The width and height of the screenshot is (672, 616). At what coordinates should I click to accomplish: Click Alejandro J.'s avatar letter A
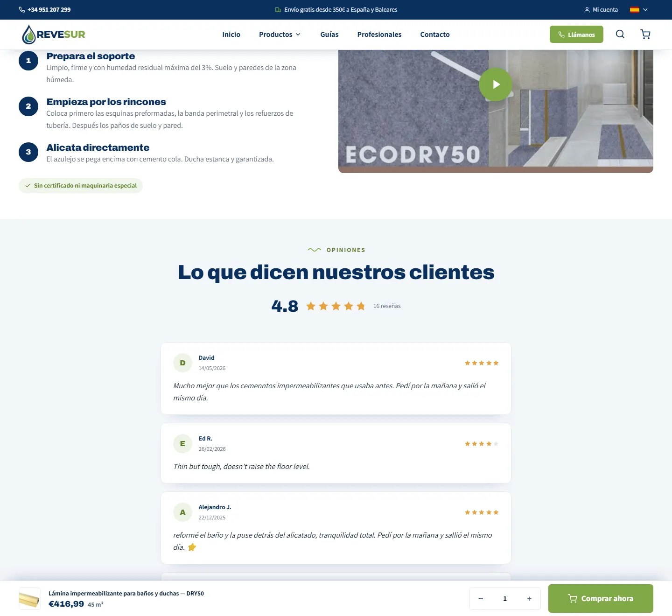(182, 512)
